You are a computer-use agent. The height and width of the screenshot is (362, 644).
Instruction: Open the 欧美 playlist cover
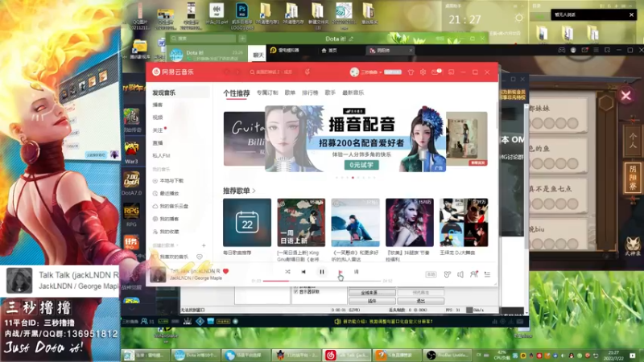(410, 223)
